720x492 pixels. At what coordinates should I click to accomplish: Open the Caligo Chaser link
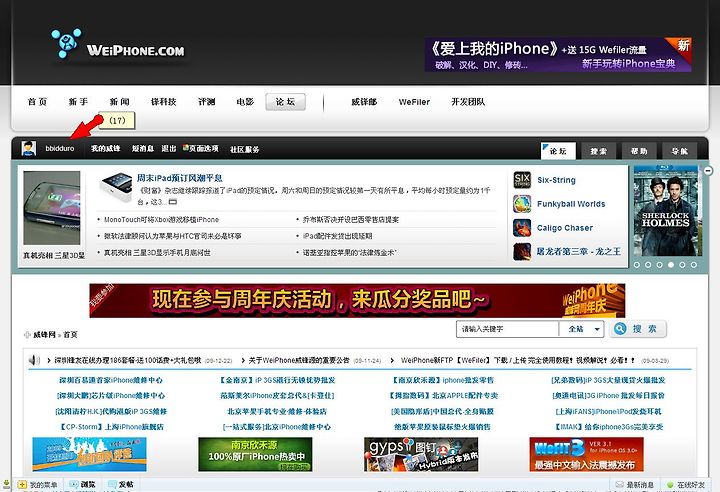coord(565,228)
